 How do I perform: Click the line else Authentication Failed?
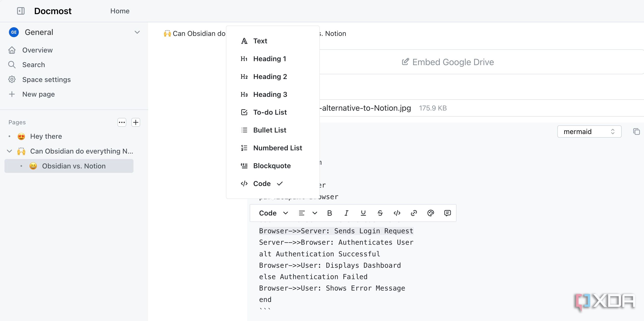point(313,277)
